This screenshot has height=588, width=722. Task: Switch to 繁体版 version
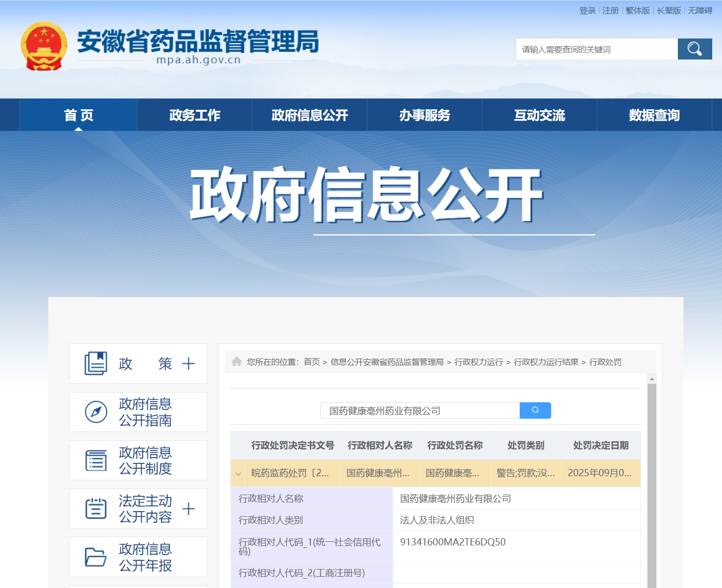tap(638, 11)
